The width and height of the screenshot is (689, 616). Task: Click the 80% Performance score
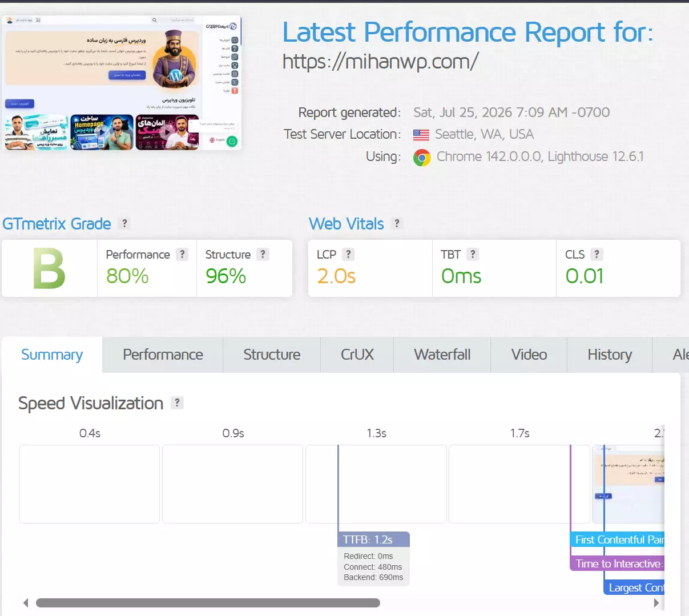click(x=127, y=276)
